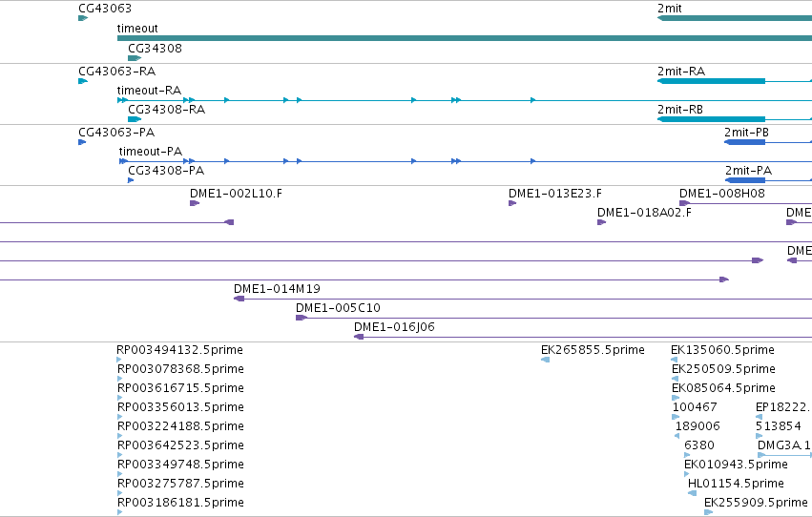
Task: Select the DME1-005C10 clone label
Action: pos(338,308)
